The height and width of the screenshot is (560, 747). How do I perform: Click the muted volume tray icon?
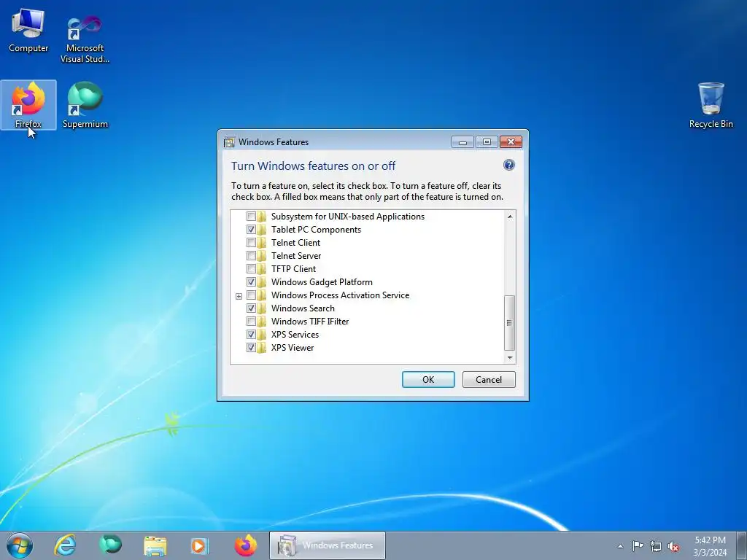point(673,546)
